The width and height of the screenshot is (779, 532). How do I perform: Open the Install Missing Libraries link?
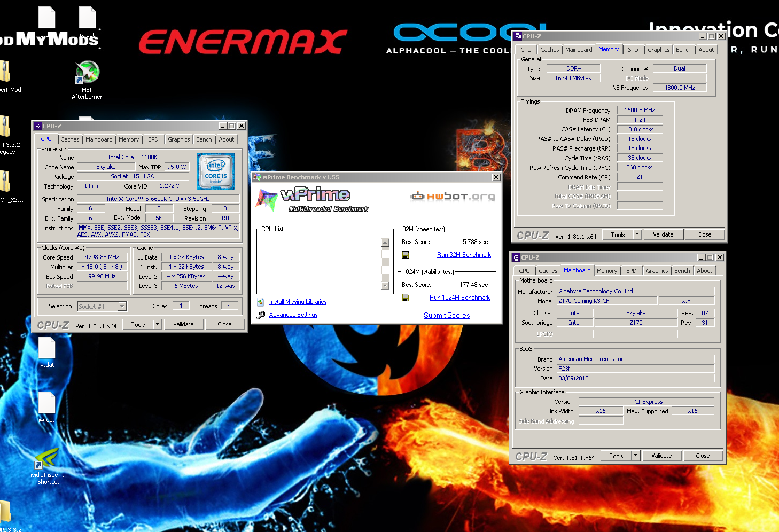click(x=298, y=302)
